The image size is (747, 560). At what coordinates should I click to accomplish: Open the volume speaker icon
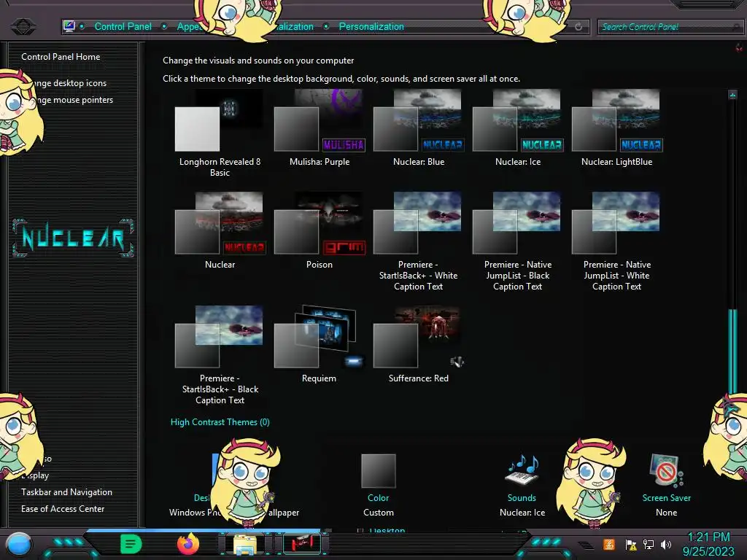(x=666, y=544)
